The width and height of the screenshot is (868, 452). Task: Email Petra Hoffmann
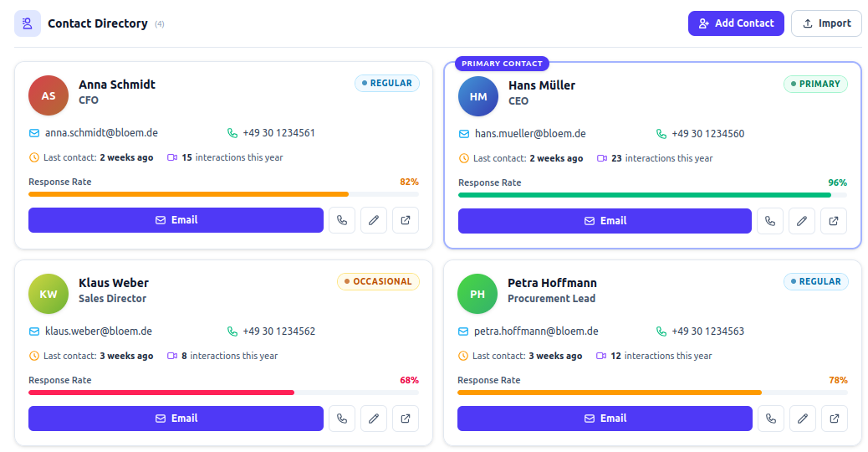(x=605, y=419)
